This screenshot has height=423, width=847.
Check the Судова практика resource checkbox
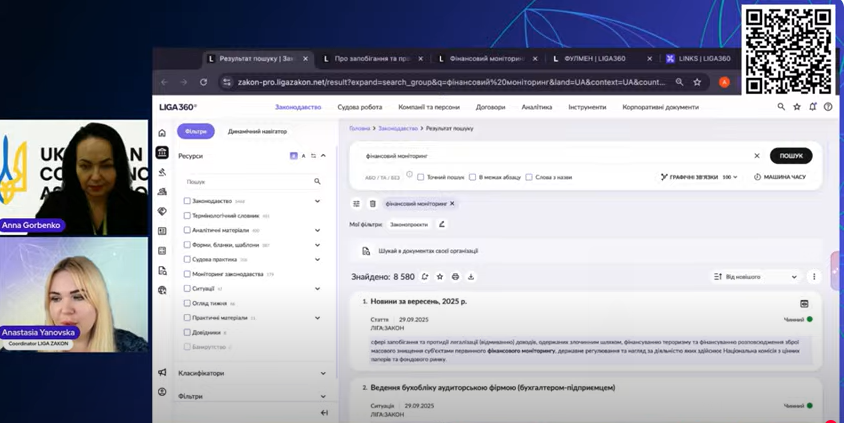click(x=187, y=259)
